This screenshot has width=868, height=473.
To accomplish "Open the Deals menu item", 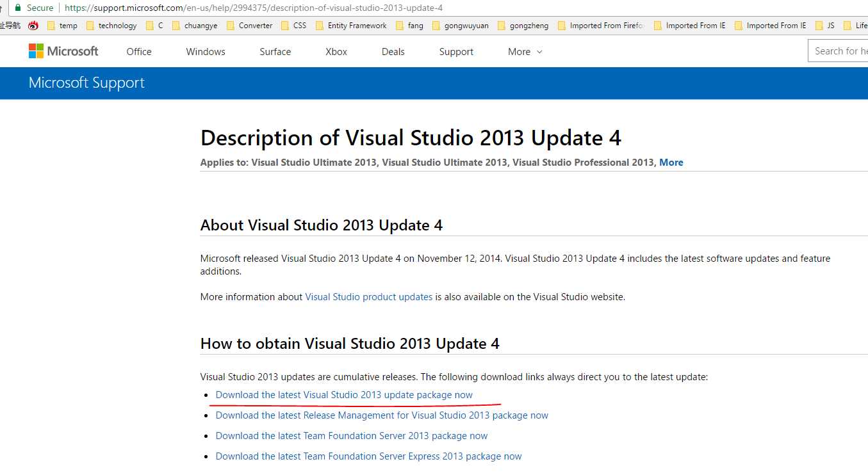I will 393,52.
